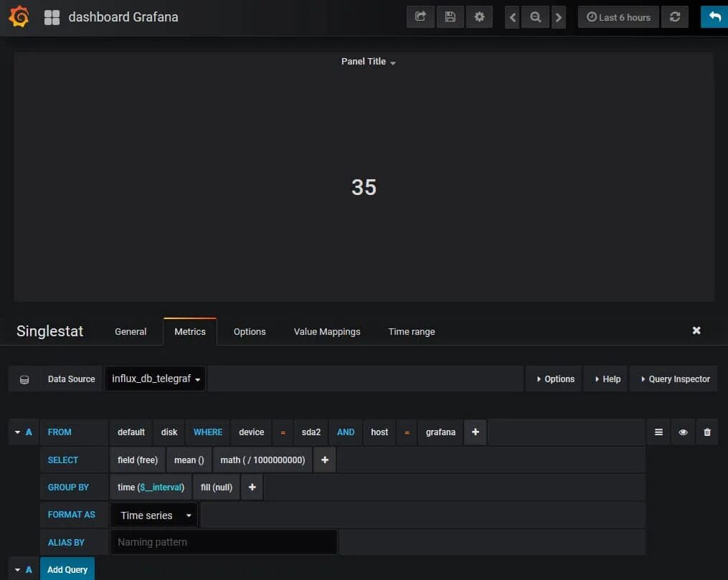Screen dimensions: 728x580
Task: Delete query A with trash icon
Action: [707, 432]
